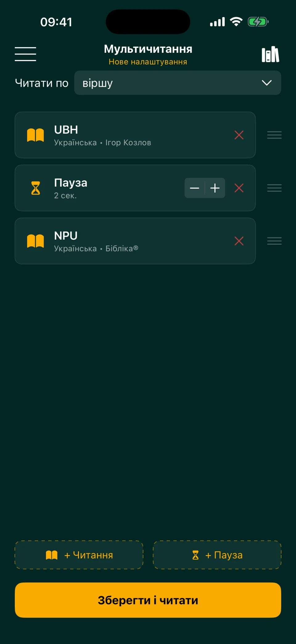Increase pause duration with plus
Image resolution: width=296 pixels, height=644 pixels.
coord(215,188)
